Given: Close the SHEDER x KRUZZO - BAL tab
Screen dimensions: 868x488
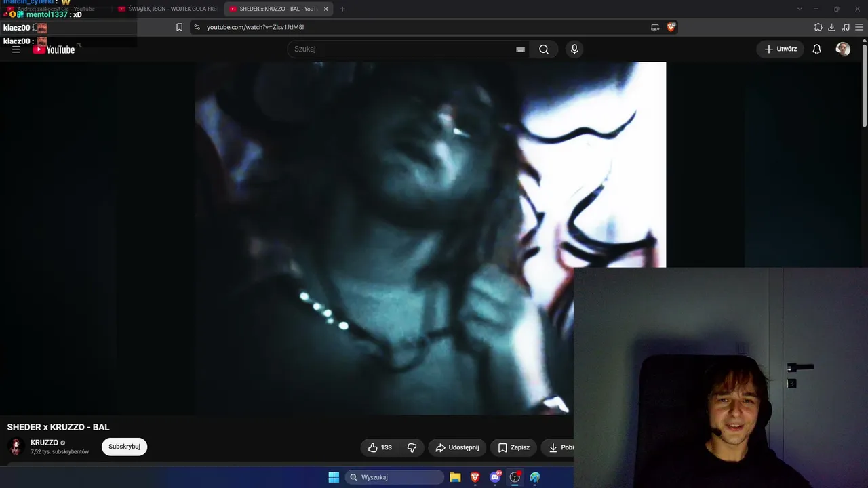Looking at the screenshot, I should point(326,9).
